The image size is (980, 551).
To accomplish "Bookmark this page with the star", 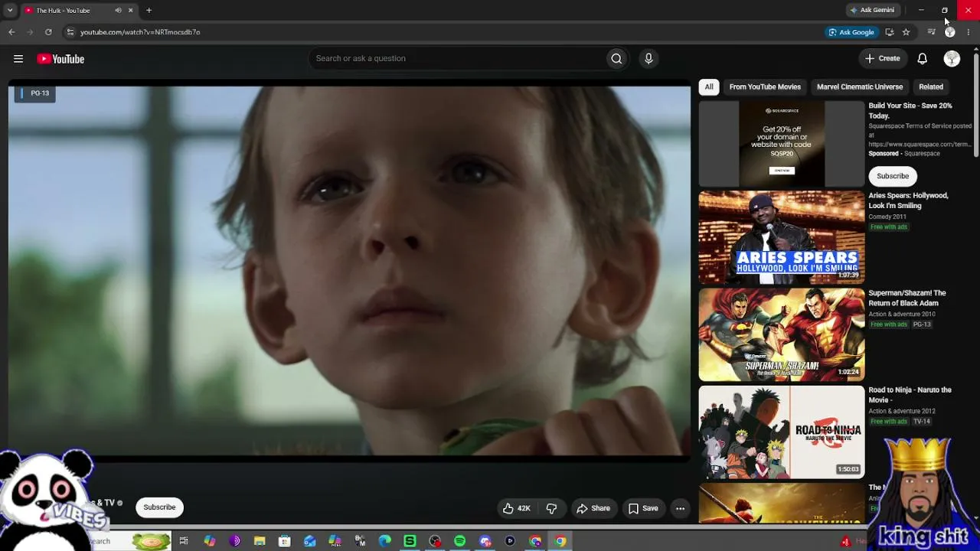I will [x=906, y=32].
